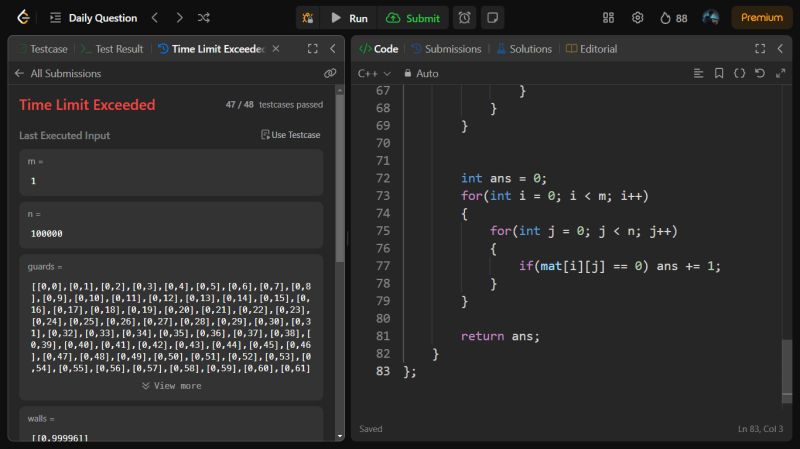Switch to the Test Result tab
This screenshot has width=800, height=449.
[112, 49]
